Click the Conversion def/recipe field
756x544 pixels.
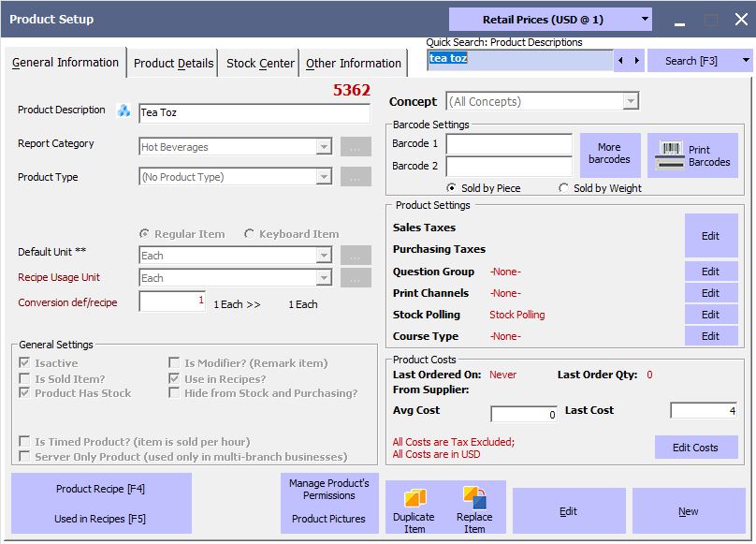pyautogui.click(x=172, y=301)
